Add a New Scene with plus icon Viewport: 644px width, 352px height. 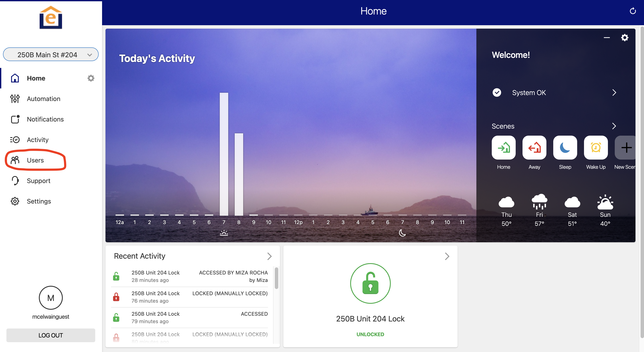[x=626, y=148]
